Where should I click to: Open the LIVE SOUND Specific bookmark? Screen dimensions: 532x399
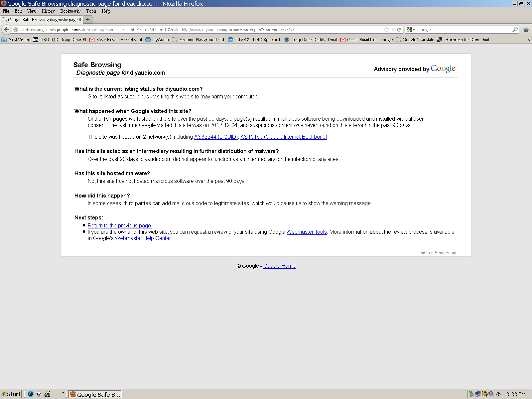pyautogui.click(x=254, y=40)
